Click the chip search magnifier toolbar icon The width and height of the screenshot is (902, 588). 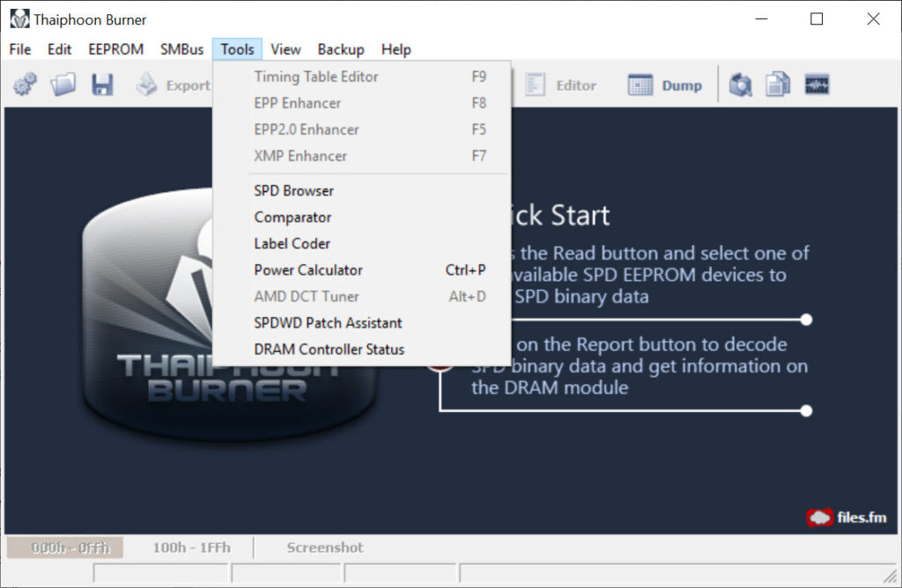click(740, 85)
